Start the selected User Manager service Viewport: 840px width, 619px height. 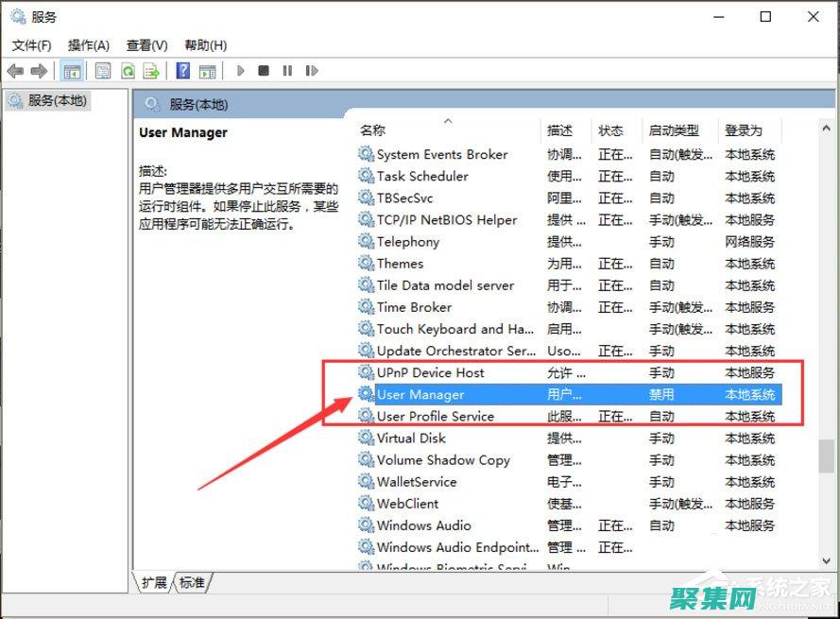240,70
